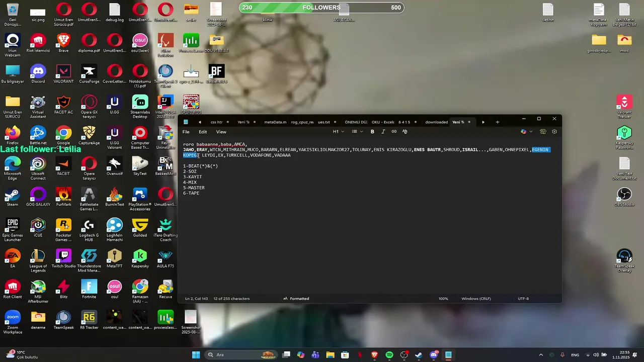Image resolution: width=644 pixels, height=362 pixels.
Task: Open Brave browser from the taskbar
Action: point(374,355)
